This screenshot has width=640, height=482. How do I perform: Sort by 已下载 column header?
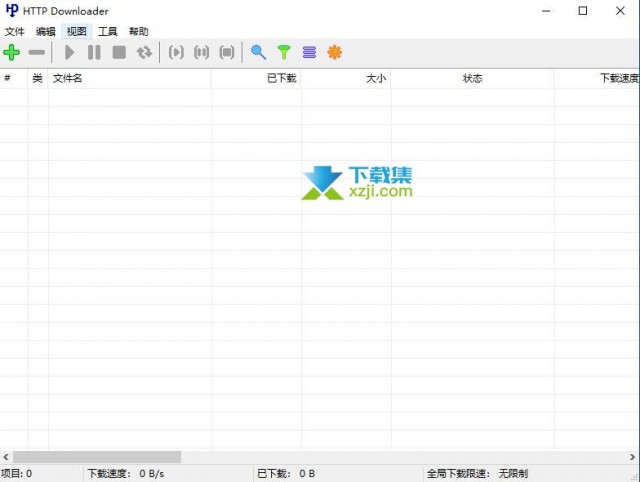click(256, 78)
